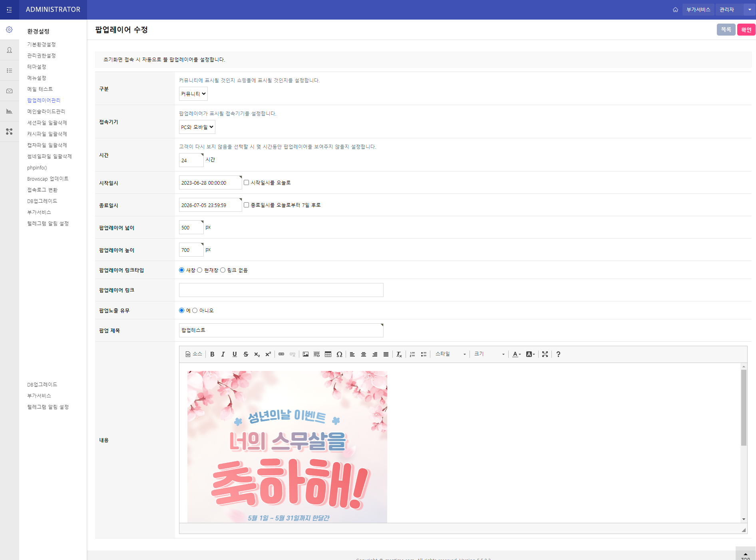756x560 pixels.
Task: Insert a table in the editor
Action: (x=328, y=354)
